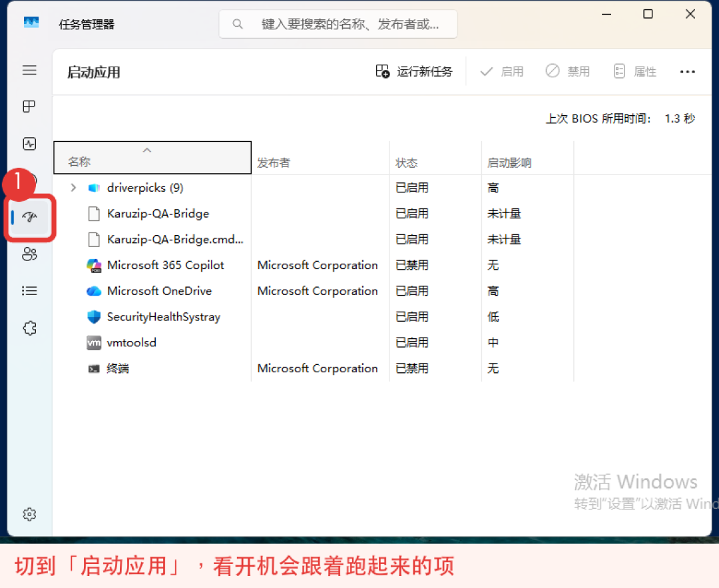Viewport: 719px width, 588px height.
Task: Open the Details list page icon
Action: pyautogui.click(x=29, y=291)
